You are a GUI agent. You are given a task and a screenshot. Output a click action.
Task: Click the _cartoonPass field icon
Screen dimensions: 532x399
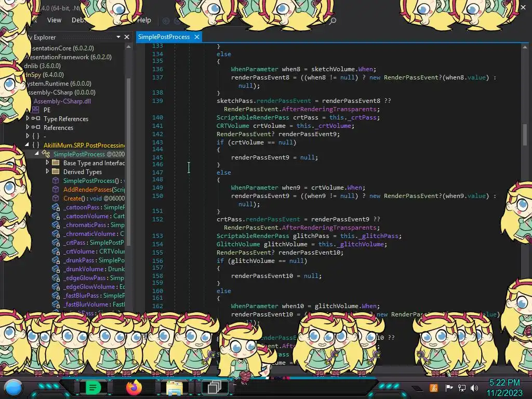(56, 207)
